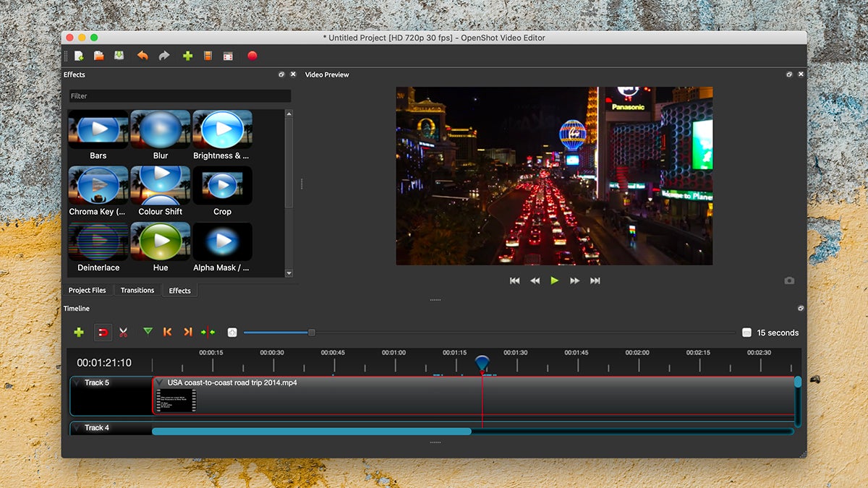
Task: Import files with the toolbar green plus
Action: click(x=187, y=56)
